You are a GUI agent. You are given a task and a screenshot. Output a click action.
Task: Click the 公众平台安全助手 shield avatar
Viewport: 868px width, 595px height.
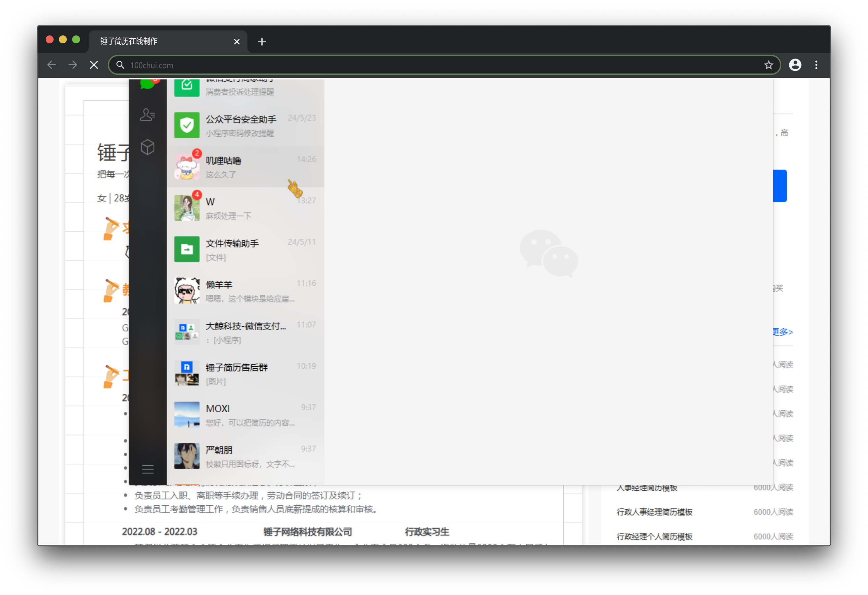(x=187, y=125)
